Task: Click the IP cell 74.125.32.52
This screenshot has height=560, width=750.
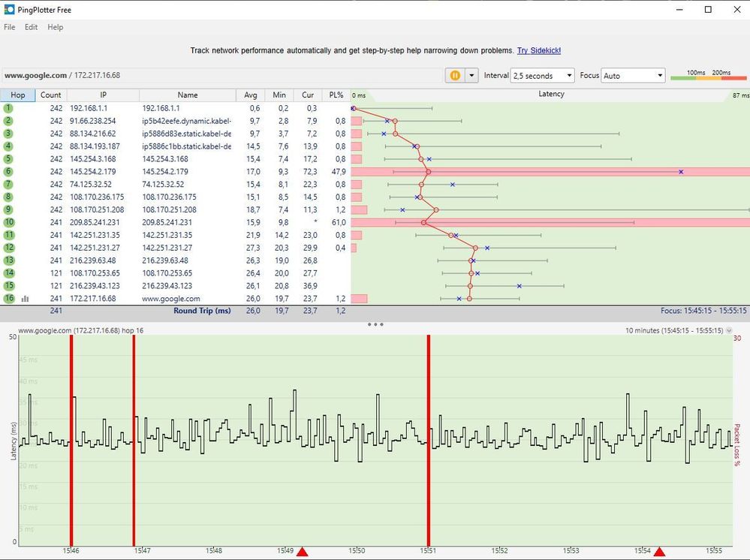Action: pos(90,184)
